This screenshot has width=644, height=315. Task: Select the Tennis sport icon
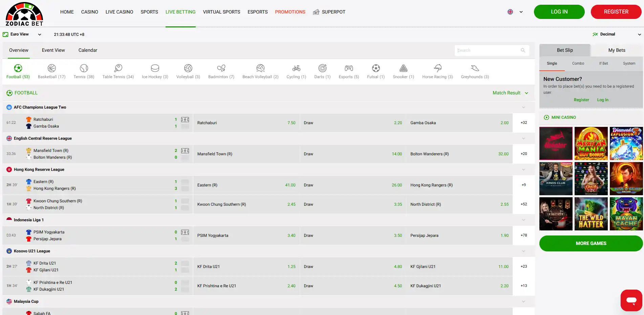[x=84, y=68]
